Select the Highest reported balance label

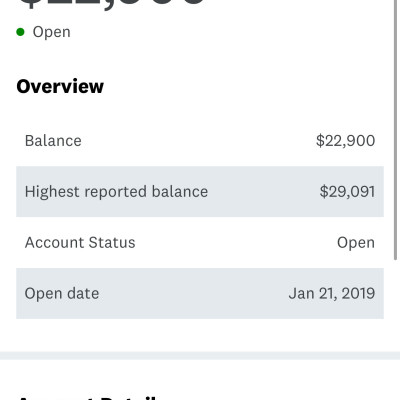[116, 192]
